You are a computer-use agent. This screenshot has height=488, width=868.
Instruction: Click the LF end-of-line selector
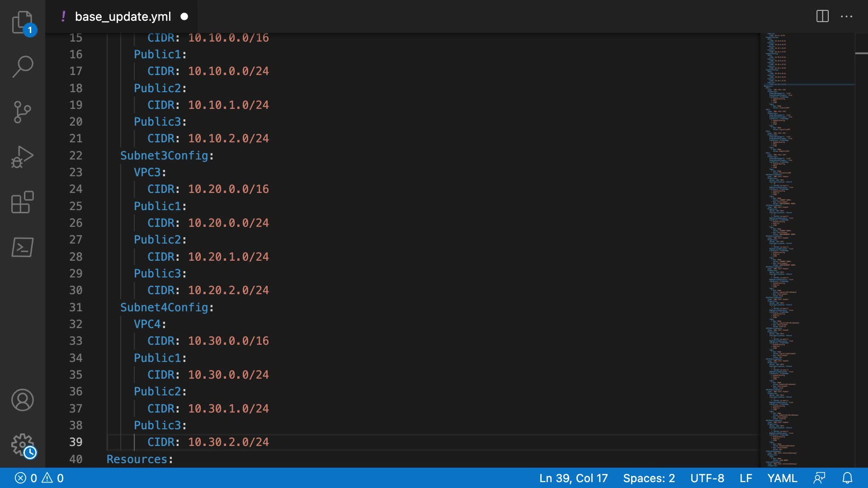click(x=745, y=478)
